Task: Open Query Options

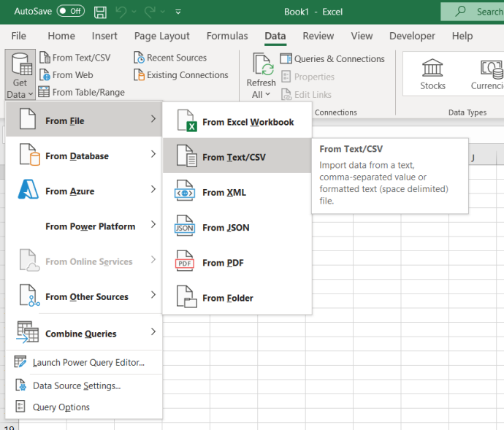Action: [x=83, y=407]
